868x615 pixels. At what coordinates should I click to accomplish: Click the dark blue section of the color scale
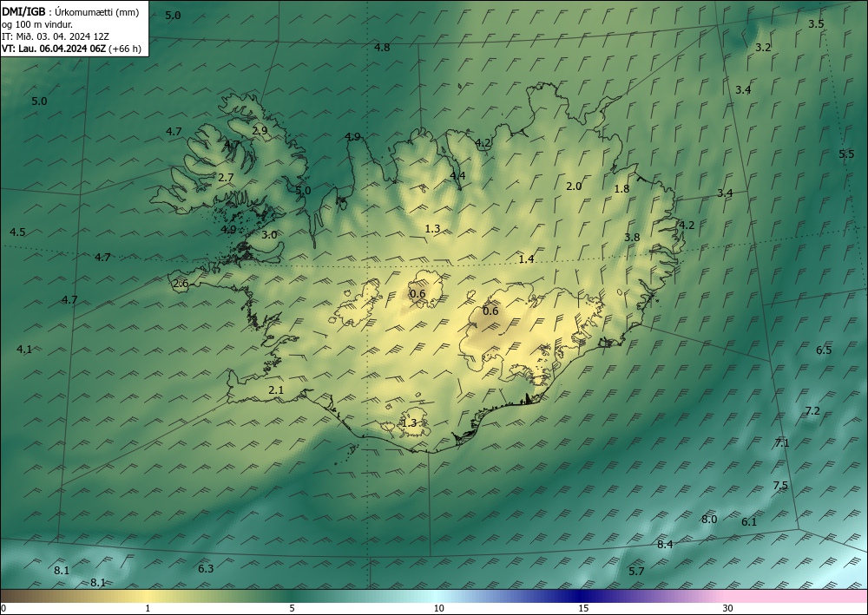point(578,596)
